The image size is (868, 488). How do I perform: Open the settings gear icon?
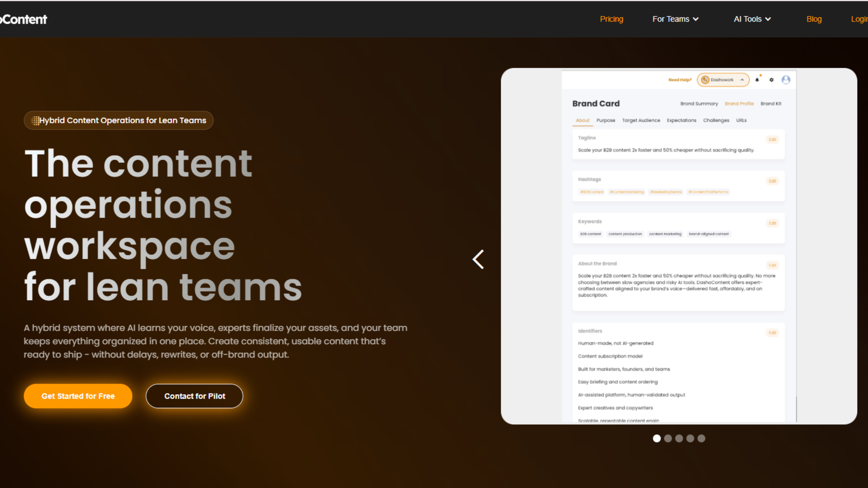(772, 80)
